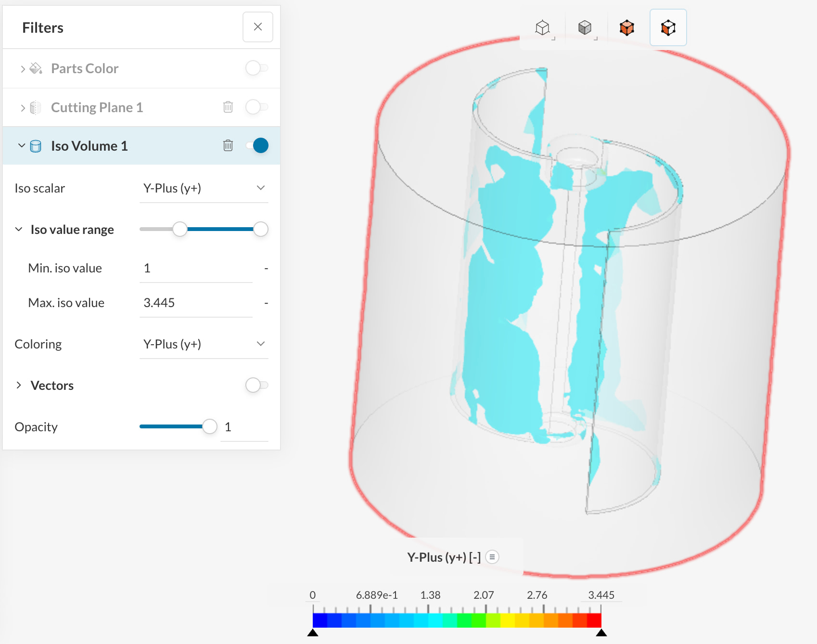817x644 pixels.
Task: Click the 2.07 legend tick label
Action: click(x=484, y=595)
